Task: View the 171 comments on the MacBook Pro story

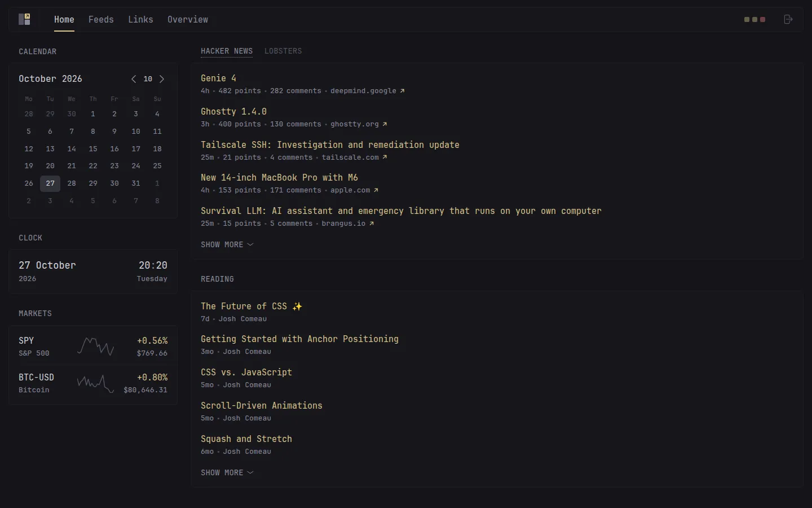Action: 295,190
